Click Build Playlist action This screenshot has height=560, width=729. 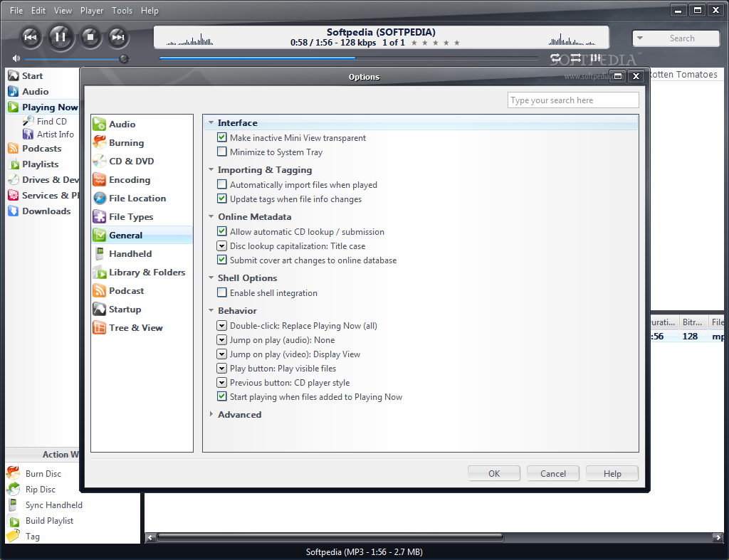tap(49, 521)
